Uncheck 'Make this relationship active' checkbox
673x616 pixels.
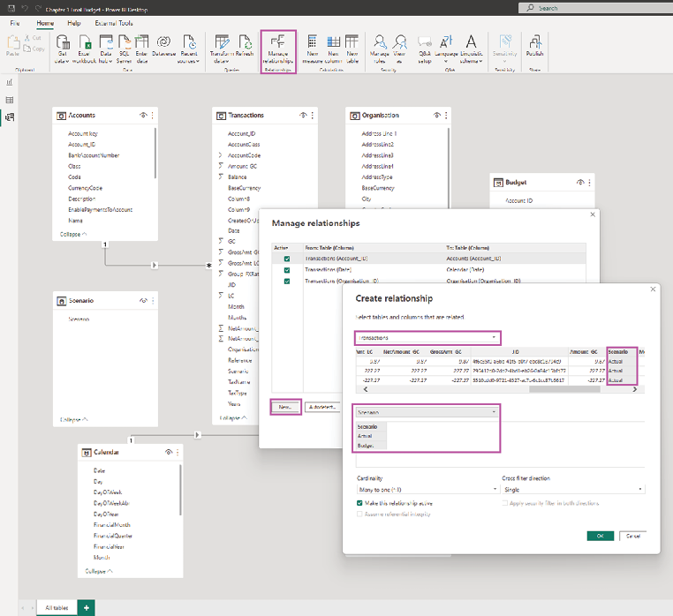pos(359,502)
